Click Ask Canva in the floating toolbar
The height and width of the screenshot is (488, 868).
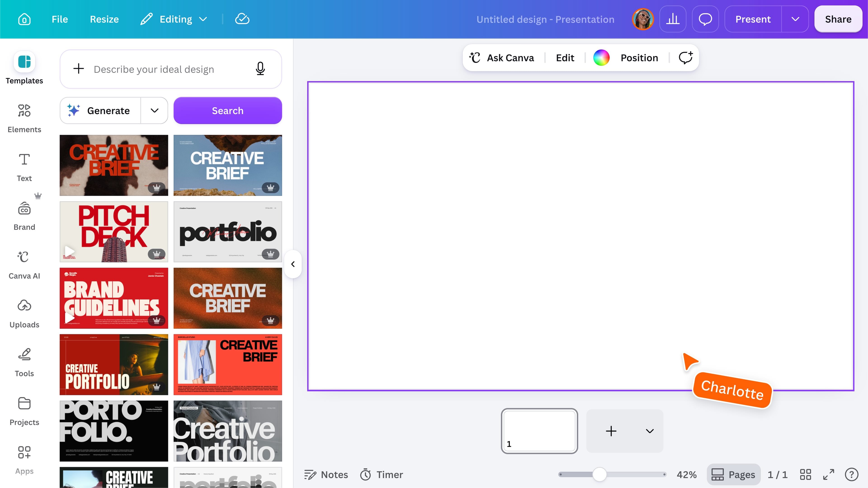501,58
